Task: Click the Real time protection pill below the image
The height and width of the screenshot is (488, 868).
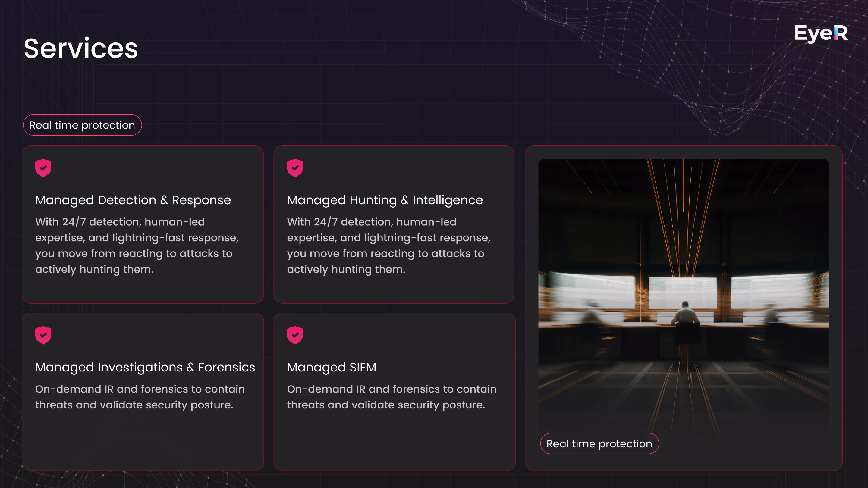Action: tap(599, 443)
